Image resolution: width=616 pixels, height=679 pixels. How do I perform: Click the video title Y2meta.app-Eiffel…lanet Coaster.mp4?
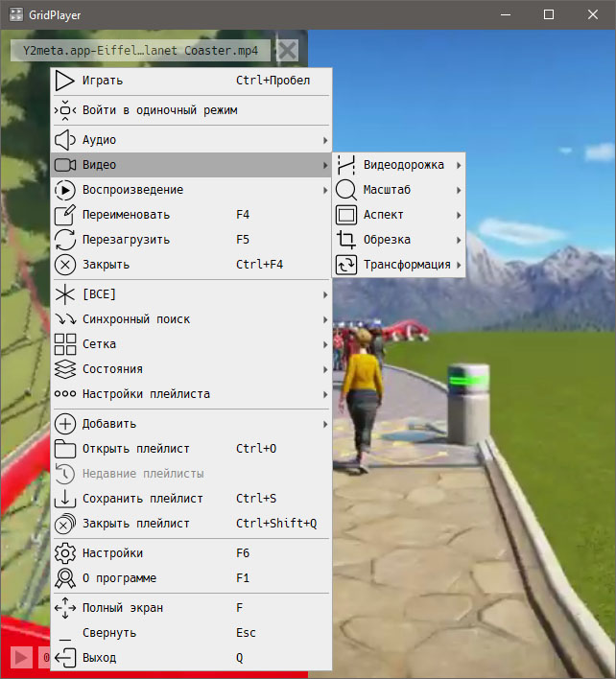(140, 51)
